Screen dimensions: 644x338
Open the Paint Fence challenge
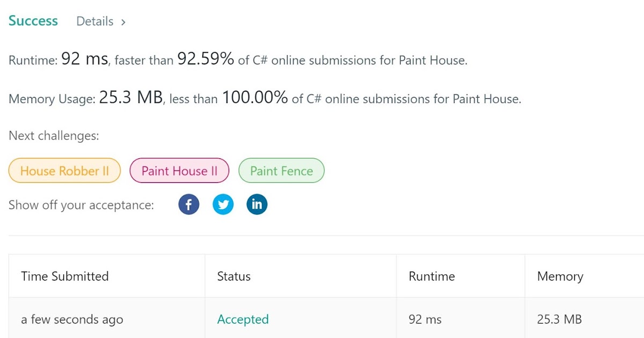click(281, 171)
